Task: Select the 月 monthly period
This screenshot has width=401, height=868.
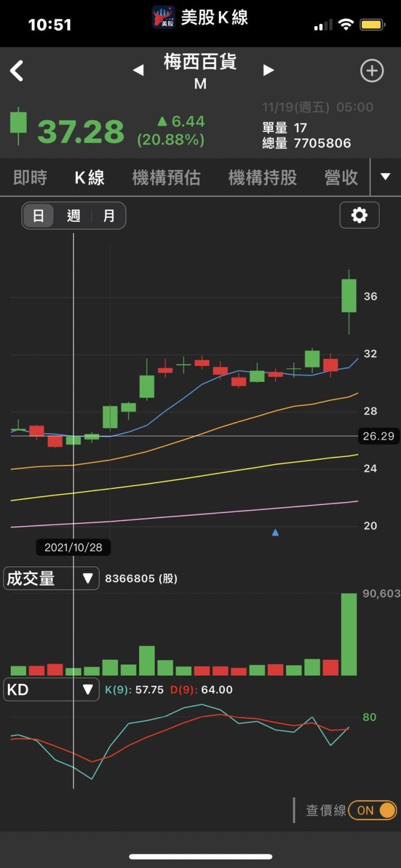Action: click(x=109, y=215)
